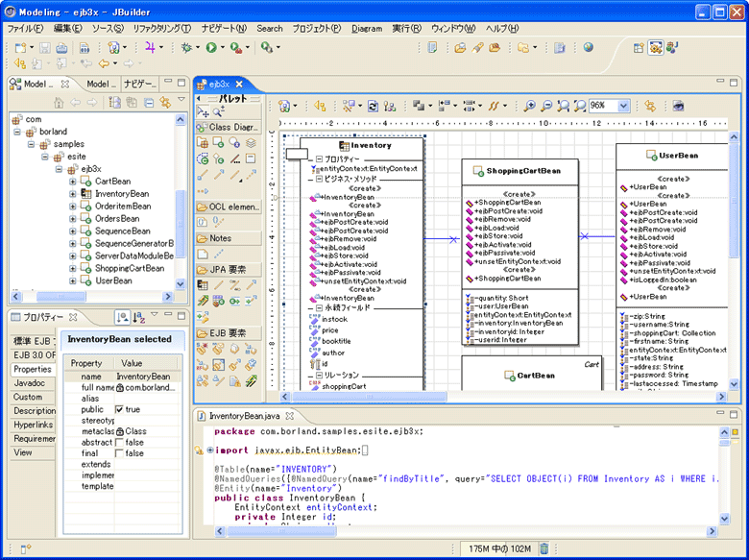Close the ejb3x diagram tab
Viewport: 749px width, 560px height.
pos(239,85)
